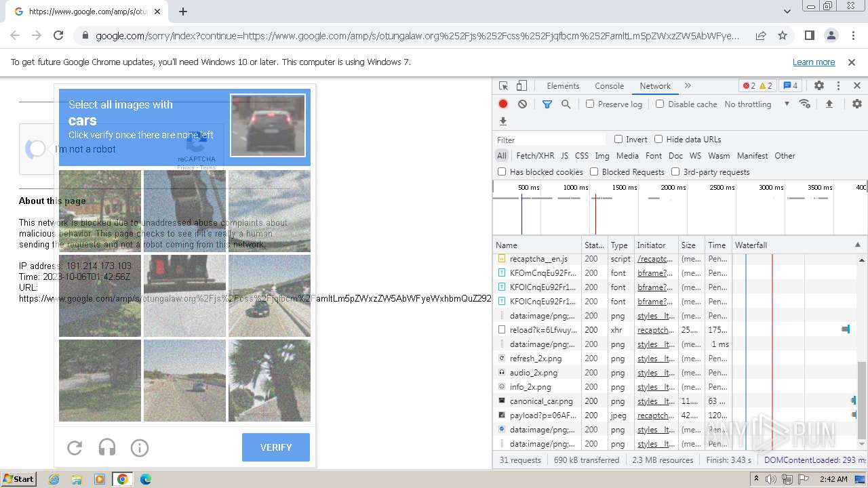Switch to the Console tab
The image size is (868, 488).
coord(609,86)
